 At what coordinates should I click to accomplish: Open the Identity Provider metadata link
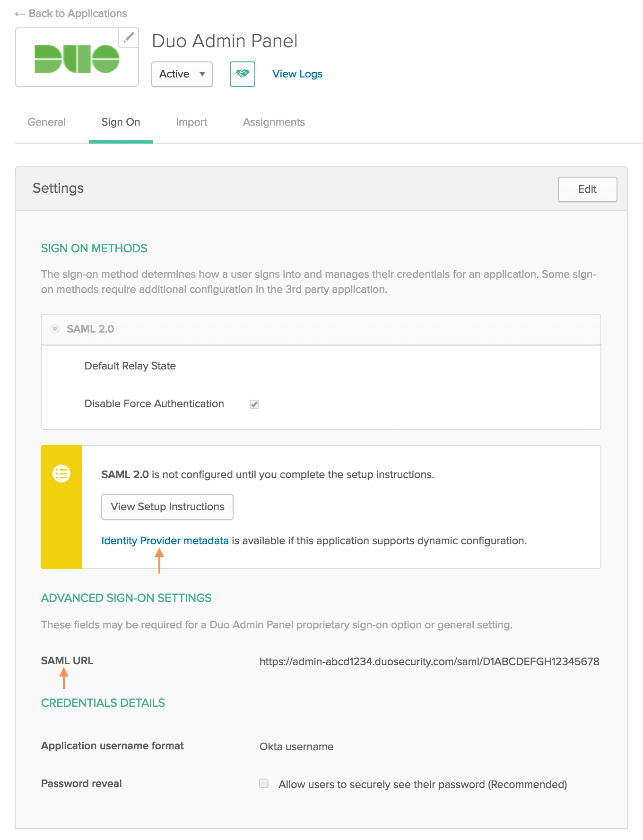point(165,541)
